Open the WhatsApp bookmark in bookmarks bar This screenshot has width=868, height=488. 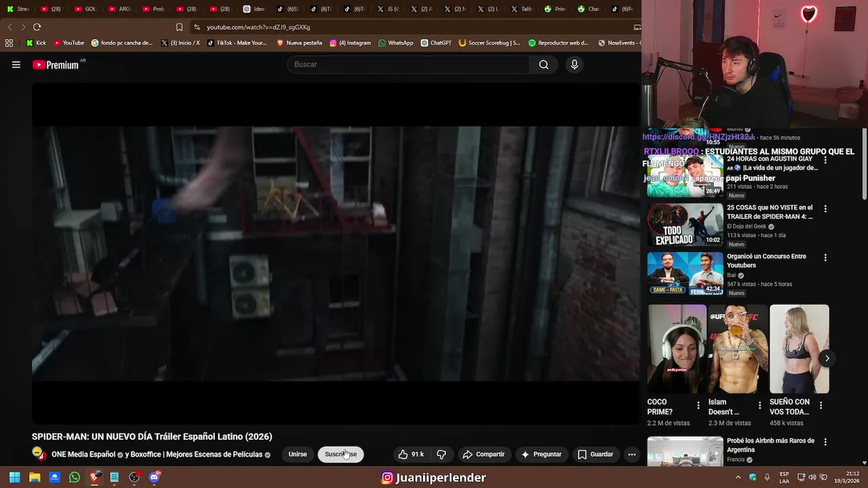coord(395,43)
